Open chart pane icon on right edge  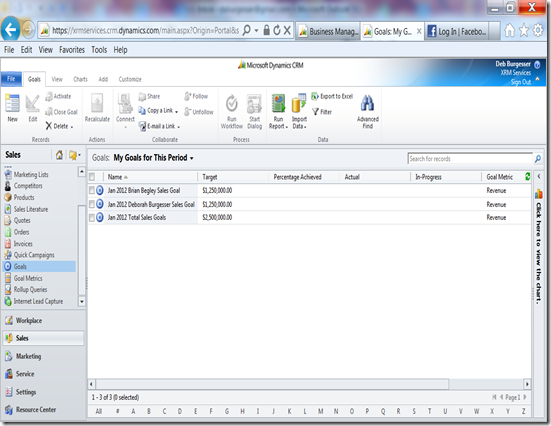coord(538,194)
